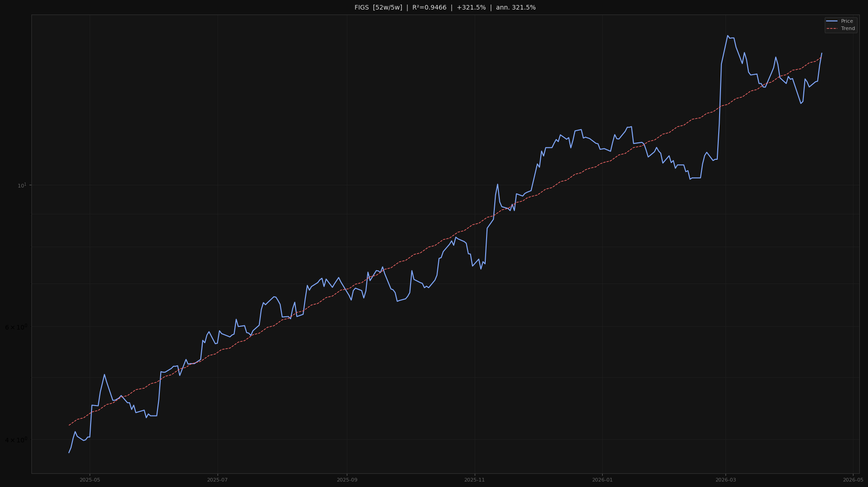Select the FIGS ticker label in the title
868x487 pixels.
point(362,7)
